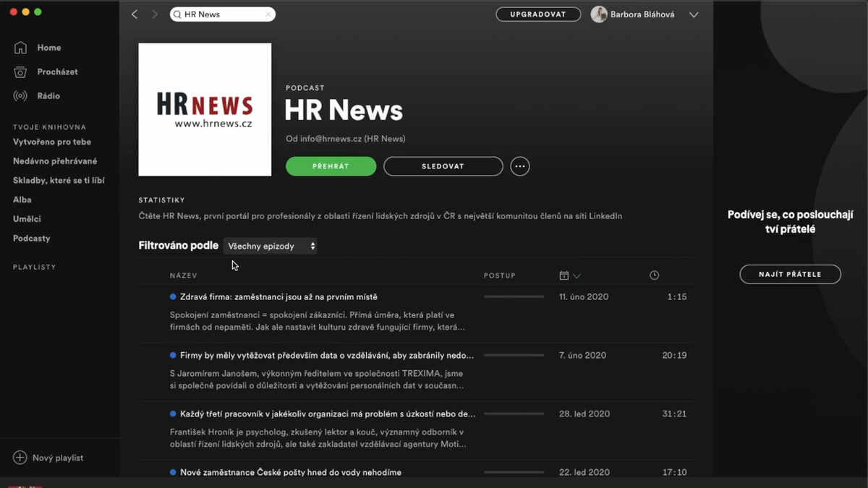Expand the user account menu chevron
The image size is (868, 488).
point(694,14)
